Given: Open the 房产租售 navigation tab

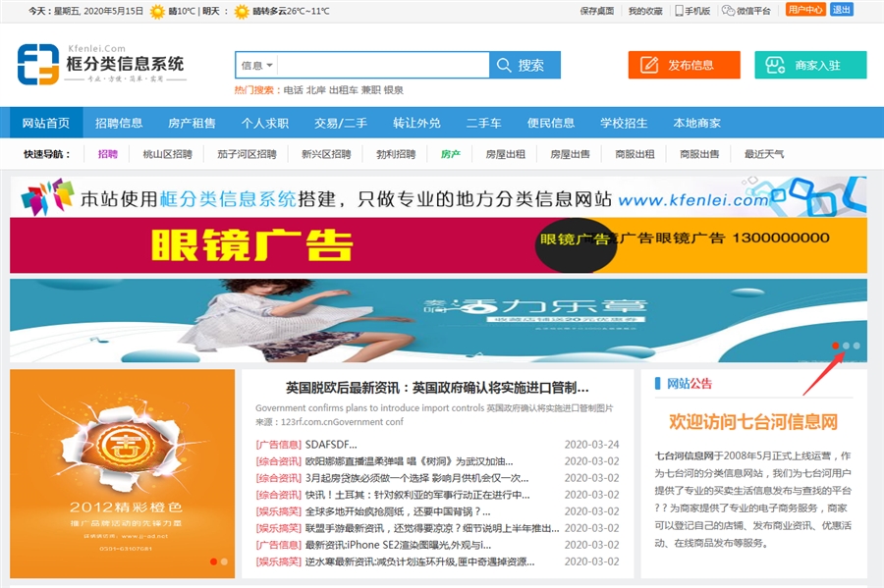Looking at the screenshot, I should pyautogui.click(x=192, y=123).
